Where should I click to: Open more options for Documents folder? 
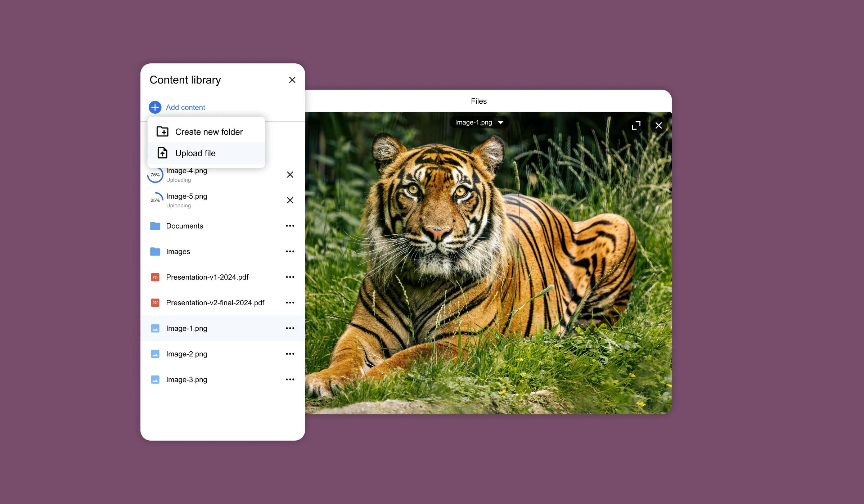click(290, 226)
